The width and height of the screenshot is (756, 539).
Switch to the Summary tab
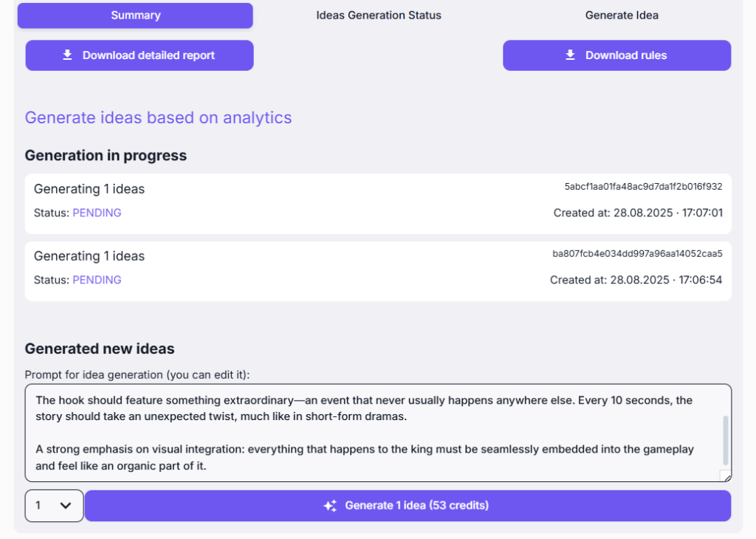click(x=135, y=16)
